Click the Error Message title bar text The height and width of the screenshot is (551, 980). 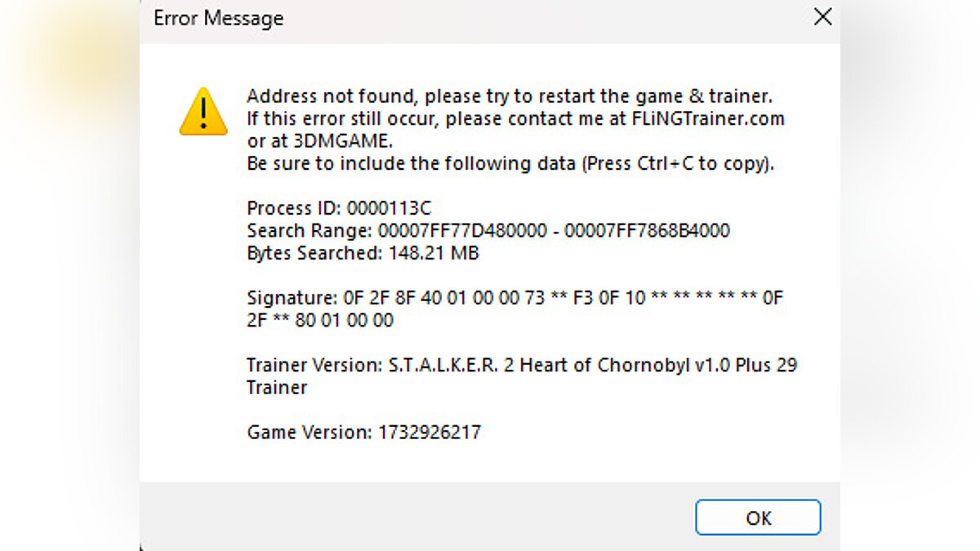(x=218, y=18)
